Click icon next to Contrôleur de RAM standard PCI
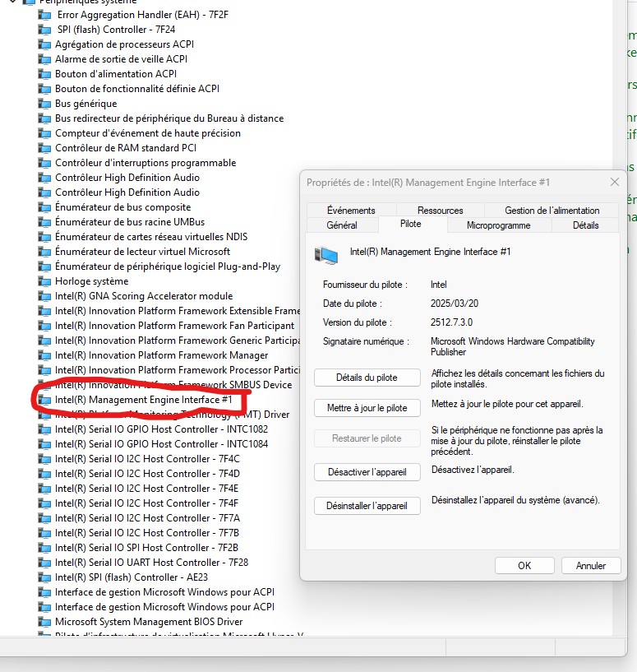Image resolution: width=637 pixels, height=672 pixels. [x=44, y=148]
